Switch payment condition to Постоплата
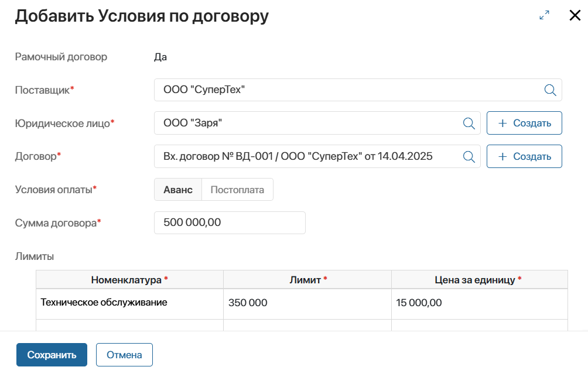The height and width of the screenshot is (377, 588). 237,190
